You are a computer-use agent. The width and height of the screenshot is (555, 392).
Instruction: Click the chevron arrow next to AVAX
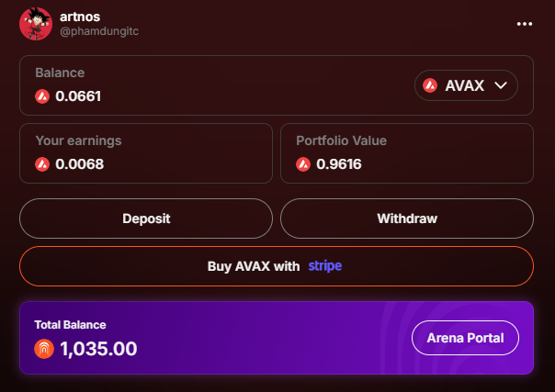pos(501,85)
